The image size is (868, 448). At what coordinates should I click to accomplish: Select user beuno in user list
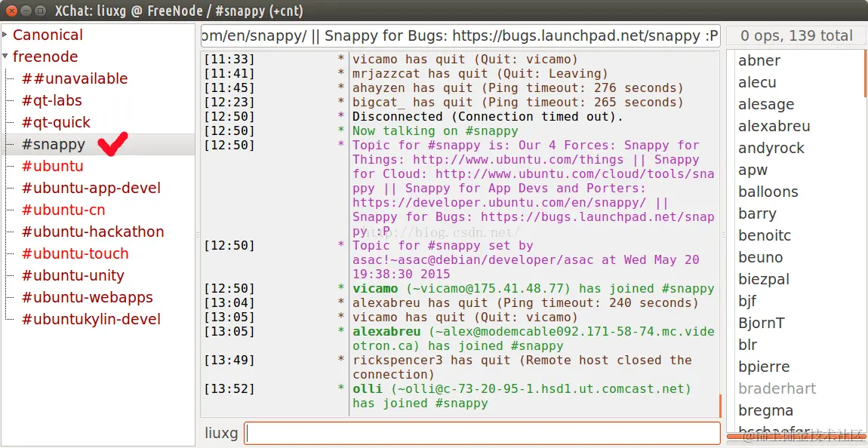click(x=761, y=257)
